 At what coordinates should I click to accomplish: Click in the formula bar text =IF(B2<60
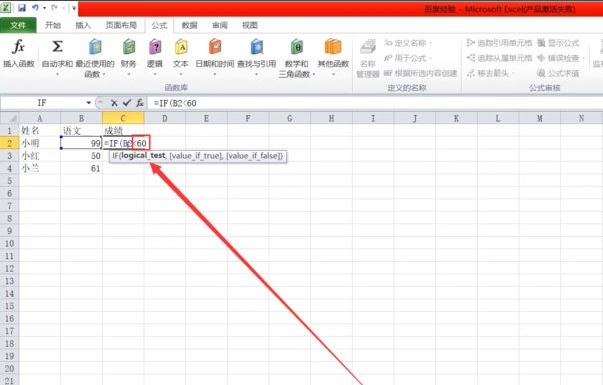pos(175,103)
